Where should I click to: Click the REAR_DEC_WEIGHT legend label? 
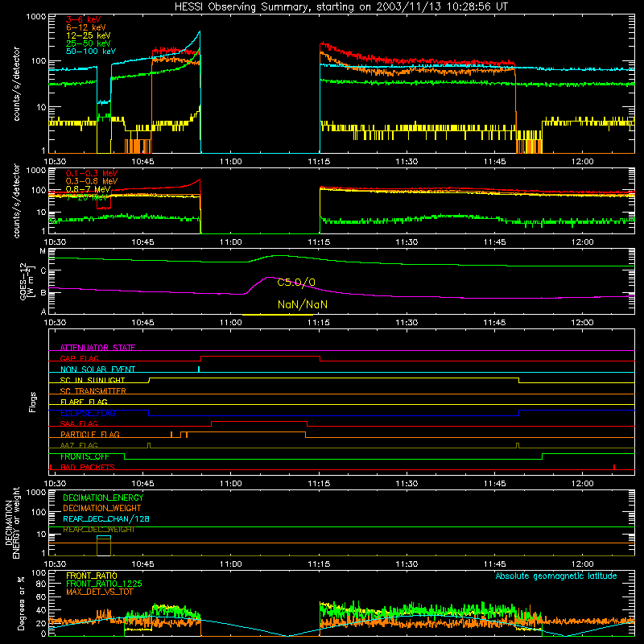click(x=99, y=530)
